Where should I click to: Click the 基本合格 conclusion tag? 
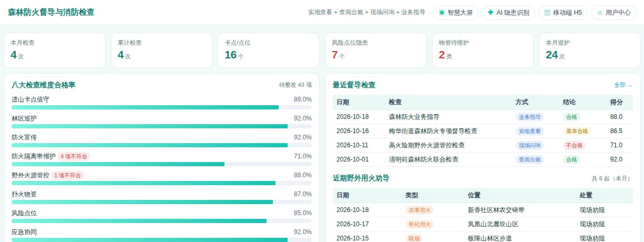coord(577,131)
